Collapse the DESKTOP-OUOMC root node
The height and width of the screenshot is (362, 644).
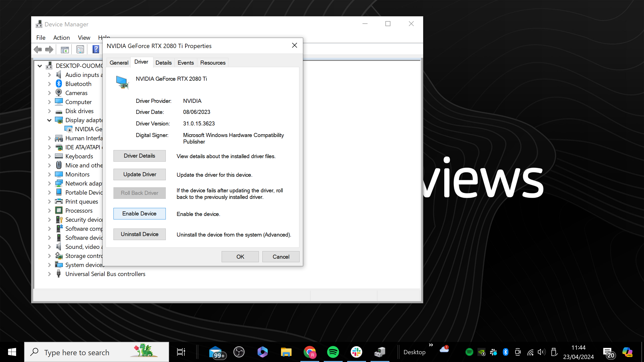[x=40, y=66]
